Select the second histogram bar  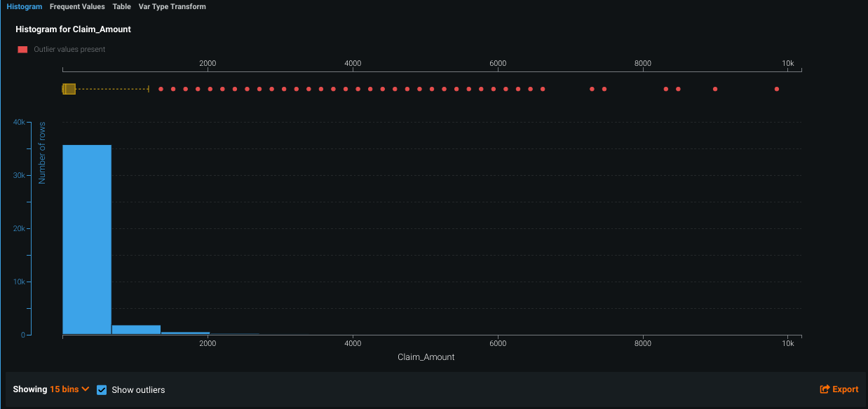click(x=136, y=330)
